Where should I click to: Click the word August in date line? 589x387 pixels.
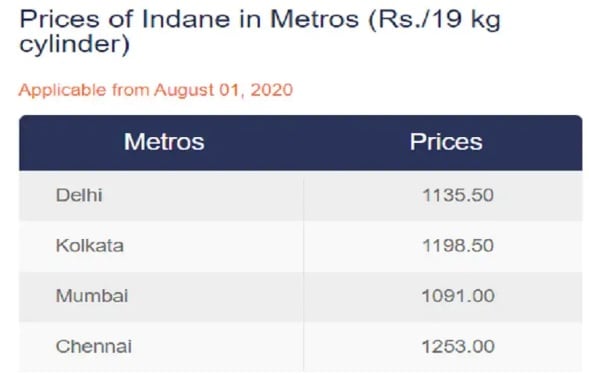184,91
